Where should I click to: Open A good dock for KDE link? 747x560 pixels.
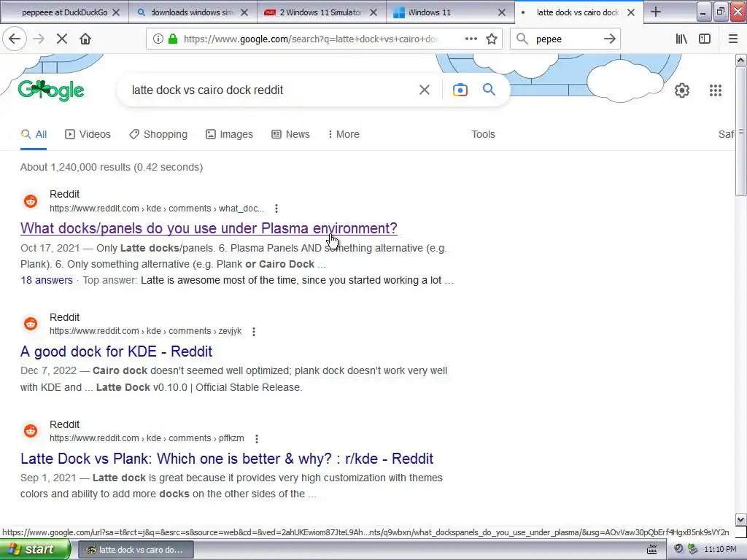click(116, 351)
